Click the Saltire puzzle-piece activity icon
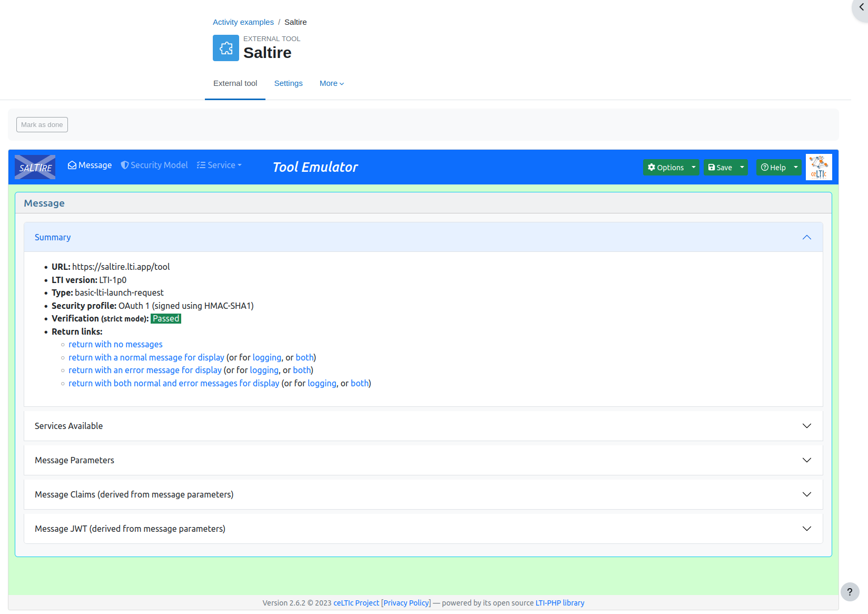The width and height of the screenshot is (868, 614). [x=226, y=48]
